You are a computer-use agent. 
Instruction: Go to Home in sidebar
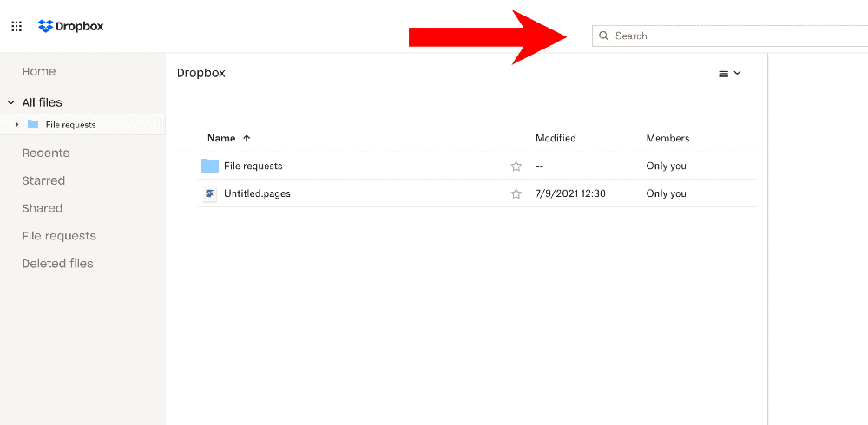(39, 71)
